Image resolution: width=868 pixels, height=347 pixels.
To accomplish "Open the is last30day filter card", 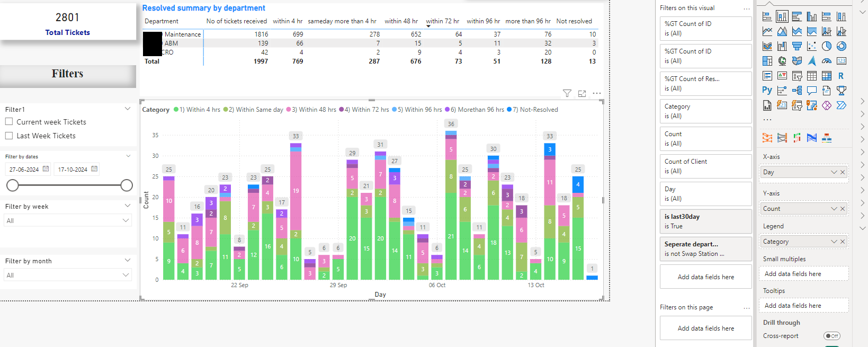I will (x=706, y=221).
